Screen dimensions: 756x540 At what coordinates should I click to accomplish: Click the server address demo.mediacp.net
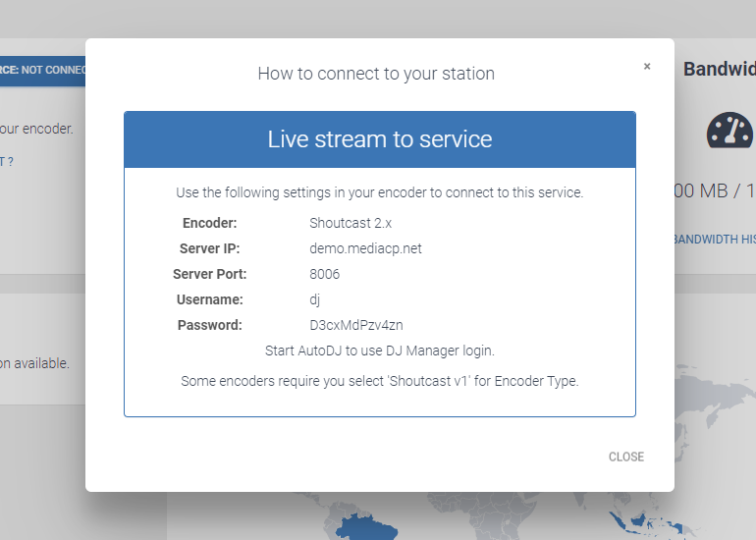coord(365,248)
